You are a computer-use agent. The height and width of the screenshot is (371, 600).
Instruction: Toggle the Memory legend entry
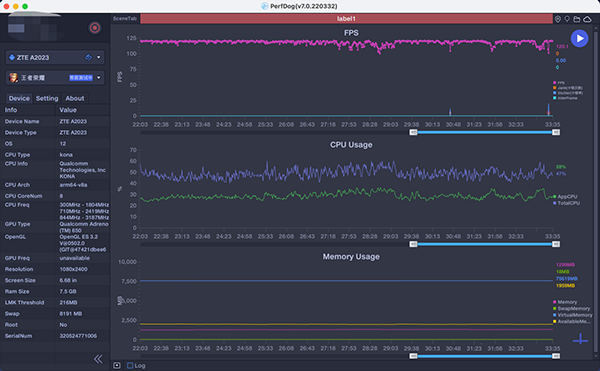565,302
